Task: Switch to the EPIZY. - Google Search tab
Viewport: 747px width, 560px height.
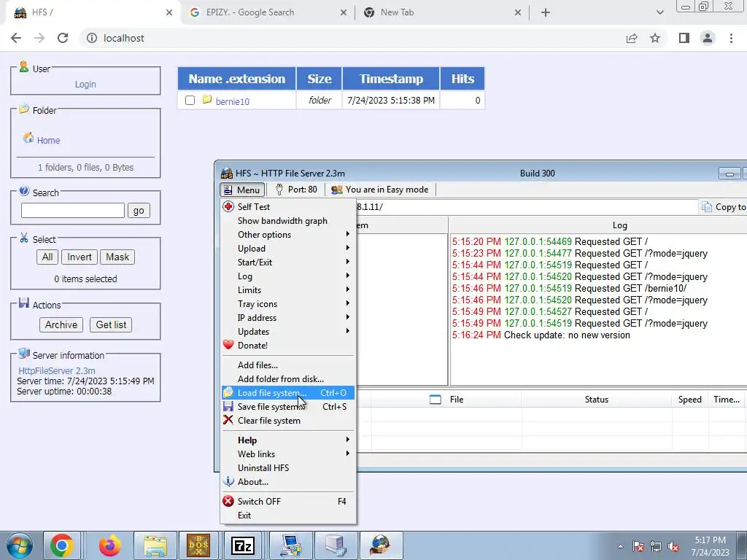Action: pos(268,12)
